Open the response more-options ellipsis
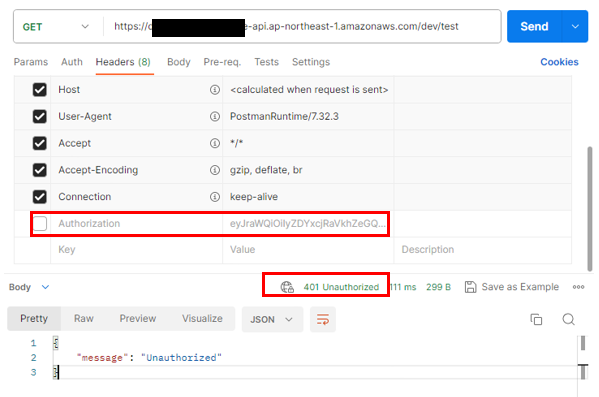The image size is (599, 397). pyautogui.click(x=578, y=287)
